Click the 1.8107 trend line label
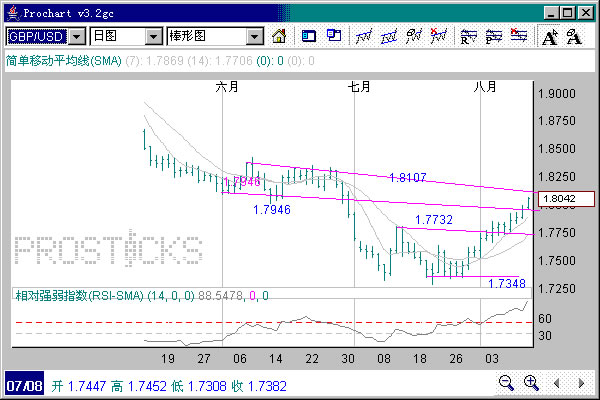Screen dimensions: 600x400 (408, 178)
